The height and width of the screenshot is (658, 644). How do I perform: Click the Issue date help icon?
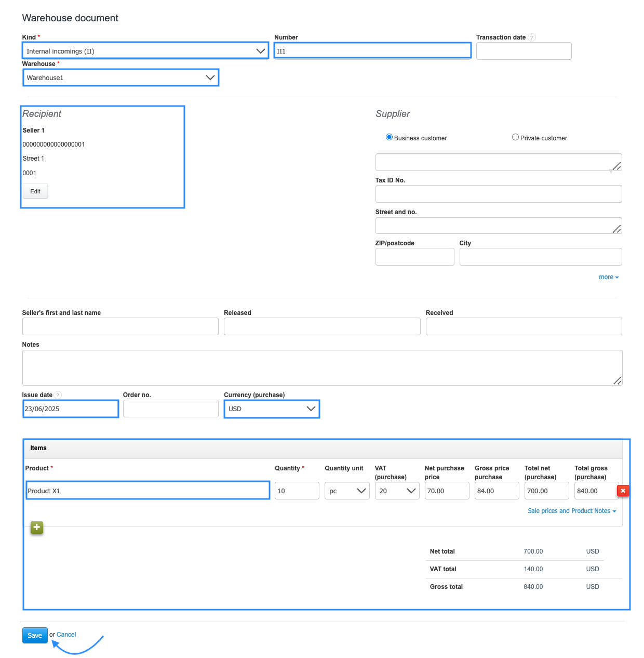(58, 395)
